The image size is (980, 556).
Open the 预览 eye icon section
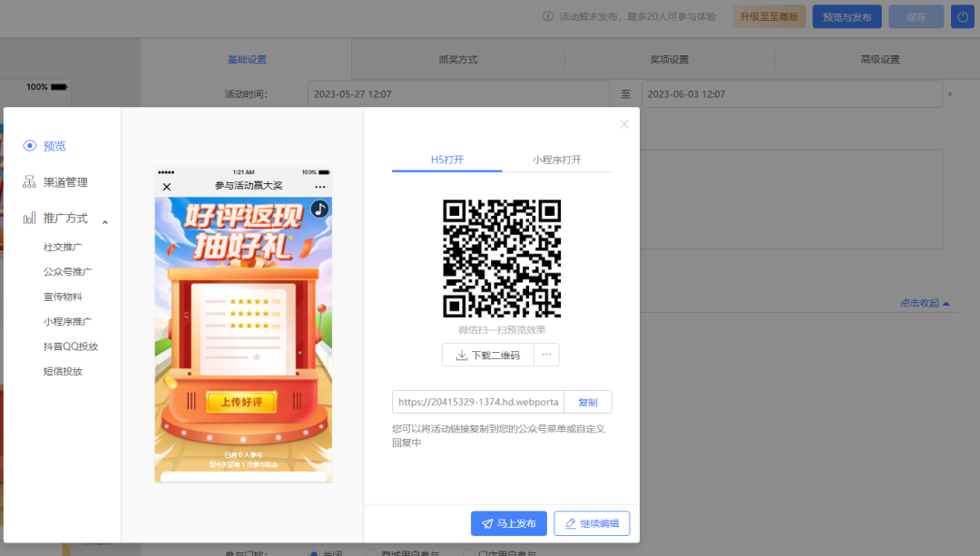tap(44, 146)
